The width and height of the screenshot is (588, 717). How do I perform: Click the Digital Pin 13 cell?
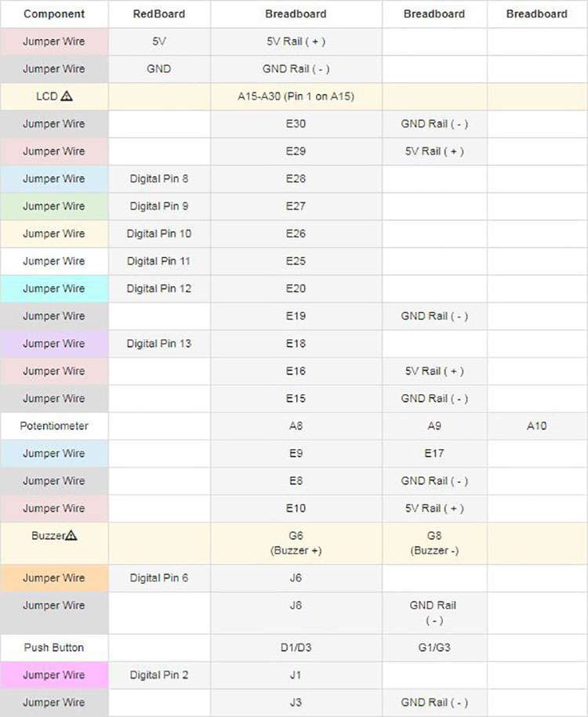pos(159,343)
